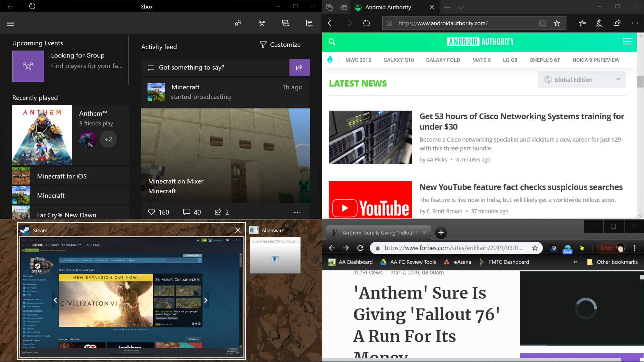Open Edge reading view icon

coord(542,23)
